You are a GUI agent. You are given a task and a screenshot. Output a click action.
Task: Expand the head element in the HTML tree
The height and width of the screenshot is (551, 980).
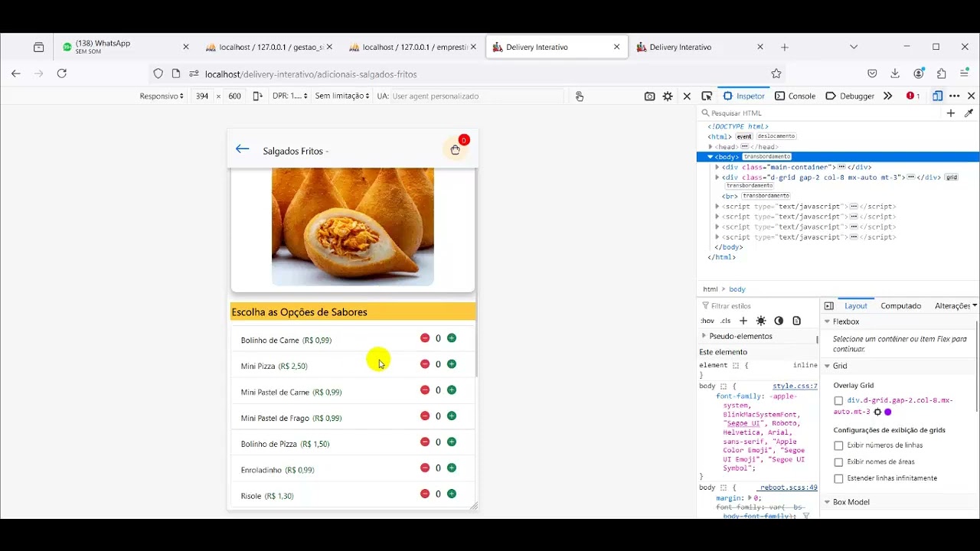click(x=710, y=147)
